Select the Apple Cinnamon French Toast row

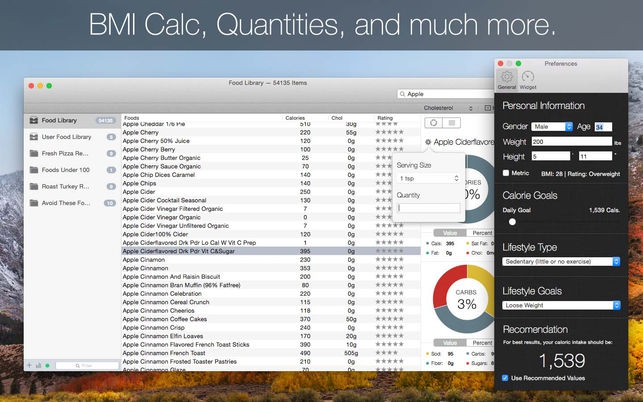click(x=271, y=353)
